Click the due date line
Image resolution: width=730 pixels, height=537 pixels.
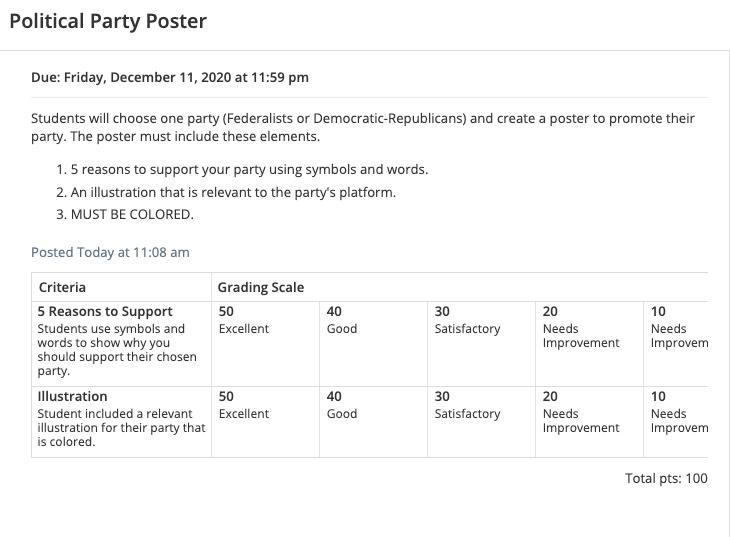[170, 77]
